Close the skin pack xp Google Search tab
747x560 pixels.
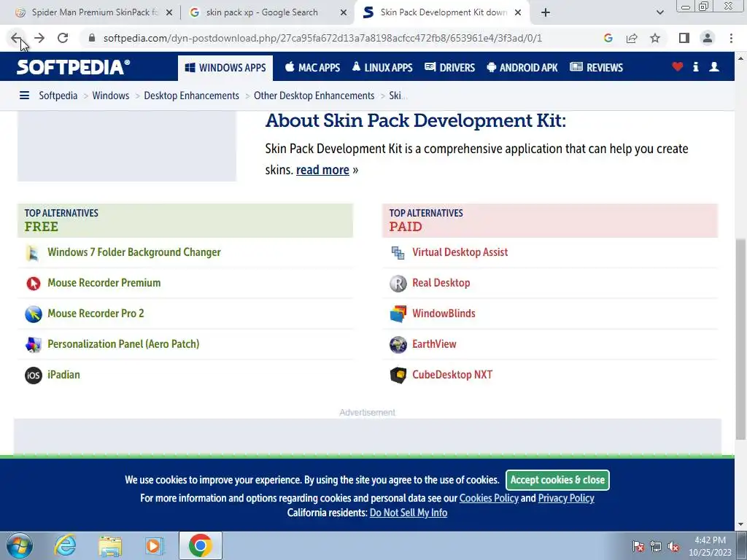344,13
